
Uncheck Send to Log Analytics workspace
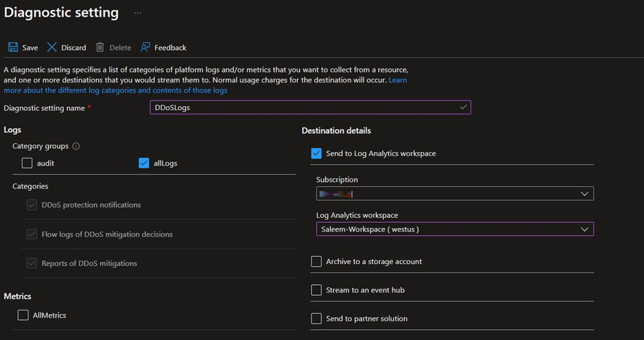[x=316, y=153]
